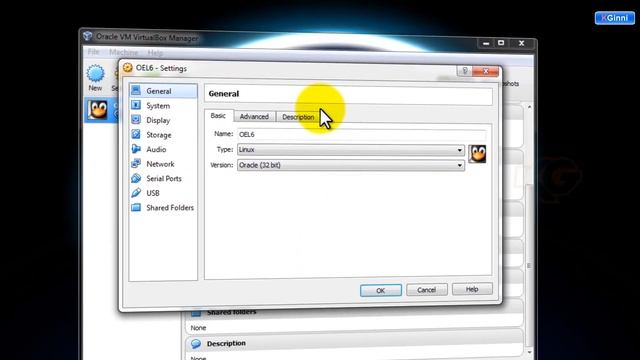640x360 pixels.
Task: Click the Display monitor icon in sidebar
Action: click(x=136, y=120)
